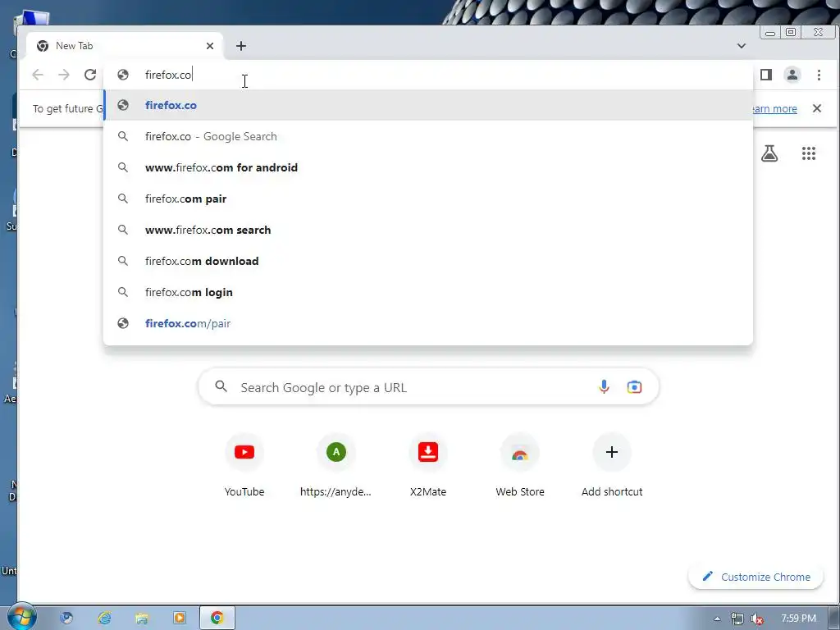Open the YouTube shortcut
Image resolution: width=840 pixels, height=630 pixels.
click(244, 465)
